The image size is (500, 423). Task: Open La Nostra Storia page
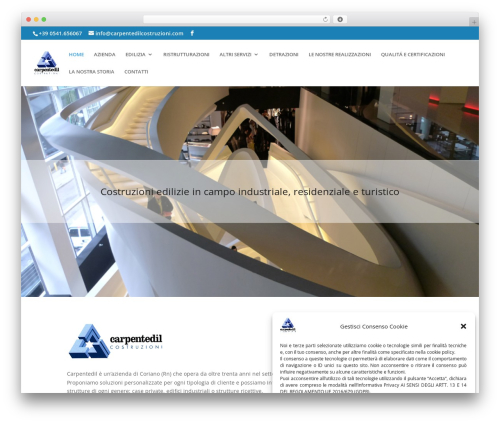coord(91,72)
